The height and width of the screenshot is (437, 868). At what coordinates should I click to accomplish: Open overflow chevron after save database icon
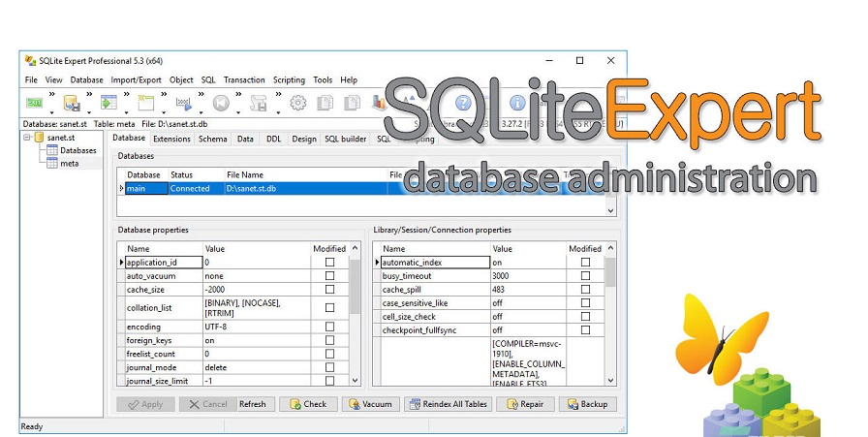point(89,94)
